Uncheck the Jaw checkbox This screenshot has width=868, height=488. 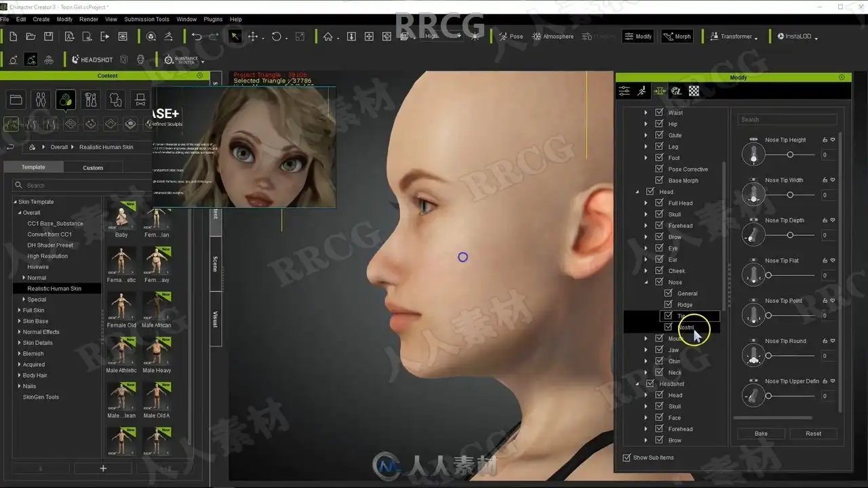coord(659,350)
